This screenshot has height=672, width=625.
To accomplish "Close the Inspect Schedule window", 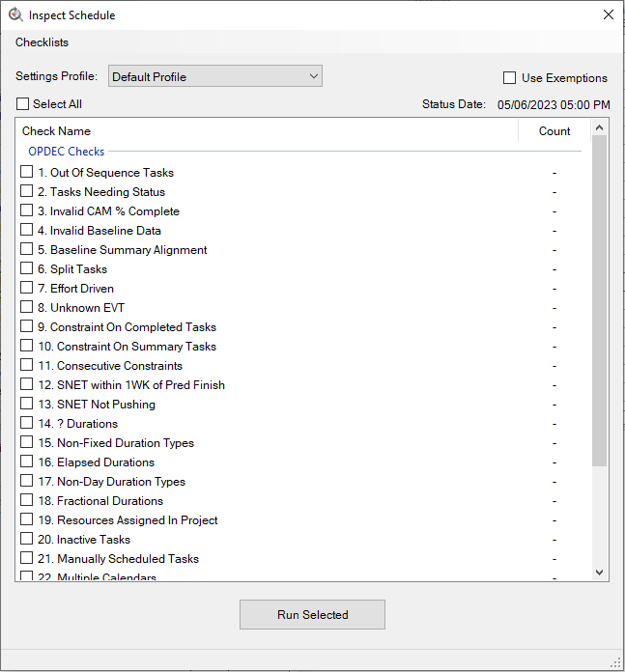I will (608, 14).
